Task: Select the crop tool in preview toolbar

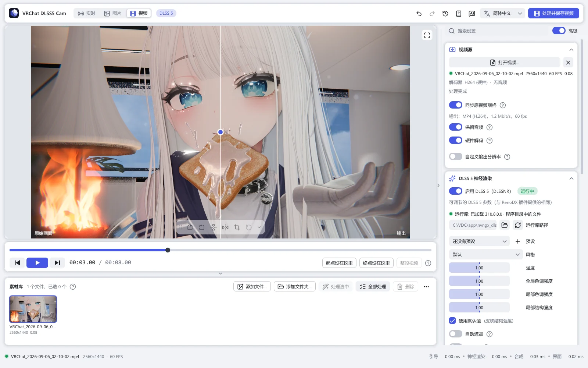Action: tap(237, 227)
